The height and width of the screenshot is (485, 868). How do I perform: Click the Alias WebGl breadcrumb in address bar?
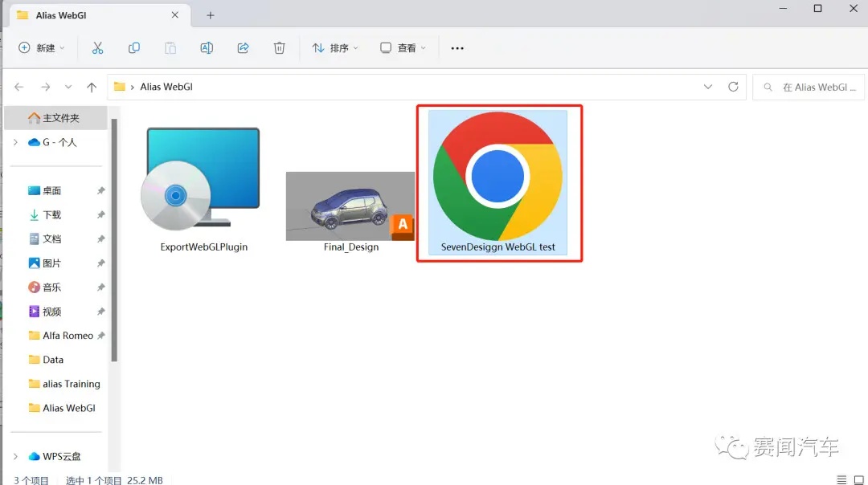point(166,87)
